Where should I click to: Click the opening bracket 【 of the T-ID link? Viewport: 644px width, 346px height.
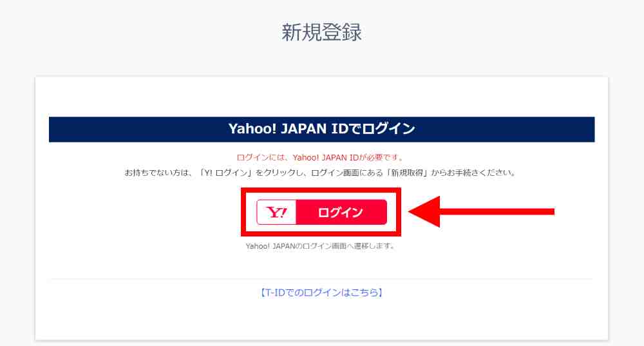coord(261,293)
